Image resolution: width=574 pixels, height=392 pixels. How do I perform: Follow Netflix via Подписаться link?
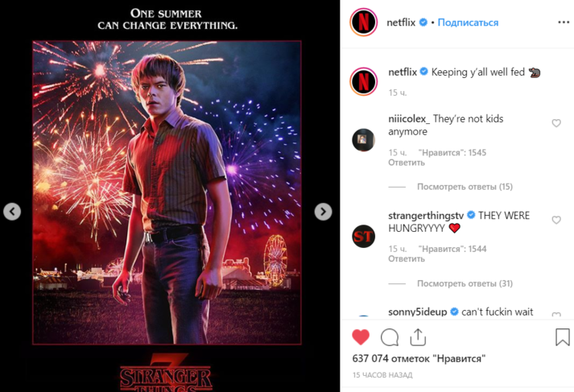pyautogui.click(x=468, y=23)
